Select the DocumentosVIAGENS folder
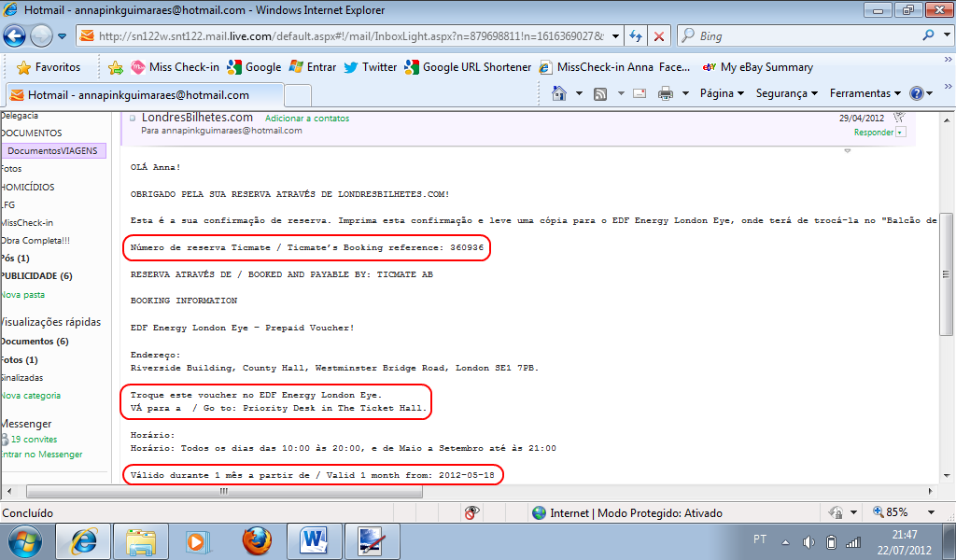 tap(52, 150)
